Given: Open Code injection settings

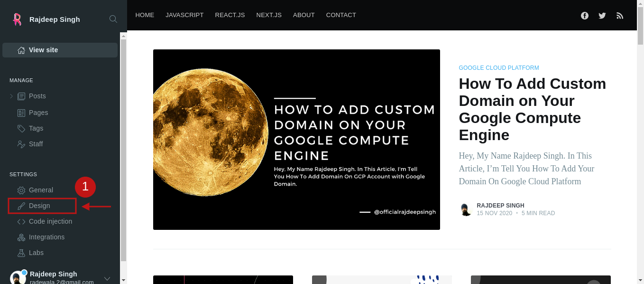Looking at the screenshot, I should (x=50, y=221).
